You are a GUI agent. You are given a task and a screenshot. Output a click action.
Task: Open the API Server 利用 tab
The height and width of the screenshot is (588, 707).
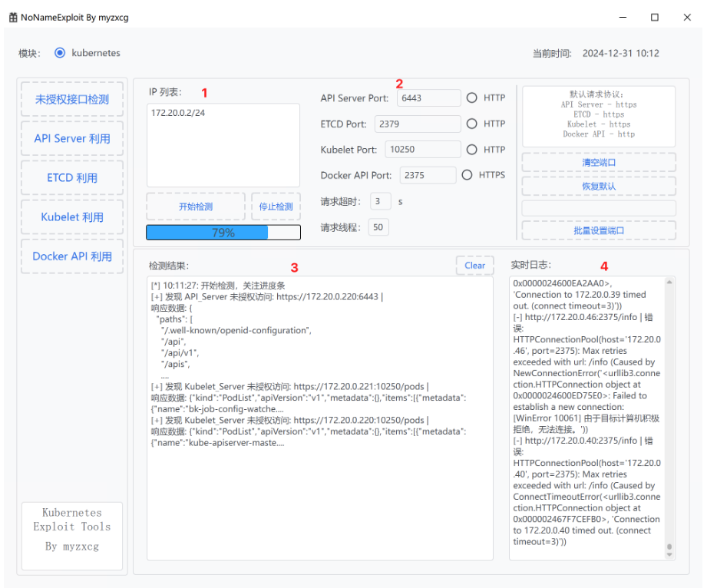(72, 138)
